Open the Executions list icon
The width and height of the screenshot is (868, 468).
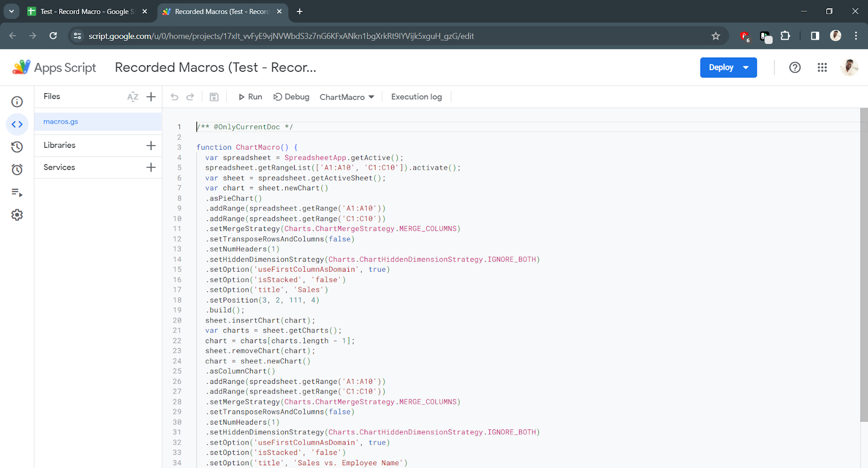(17, 193)
